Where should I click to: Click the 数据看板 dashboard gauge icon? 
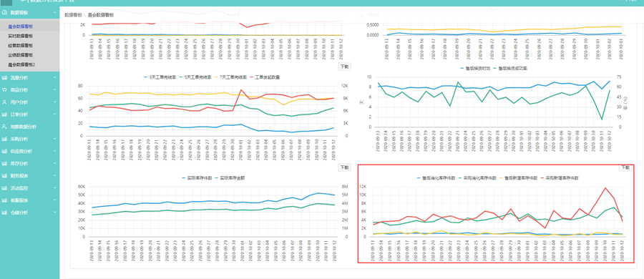coord(4,13)
